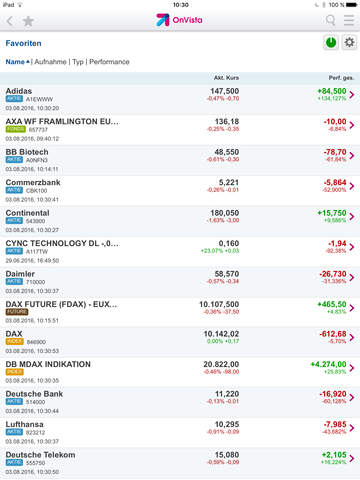Toggle the green power refresh button
The height and width of the screenshot is (480, 360).
[331, 42]
